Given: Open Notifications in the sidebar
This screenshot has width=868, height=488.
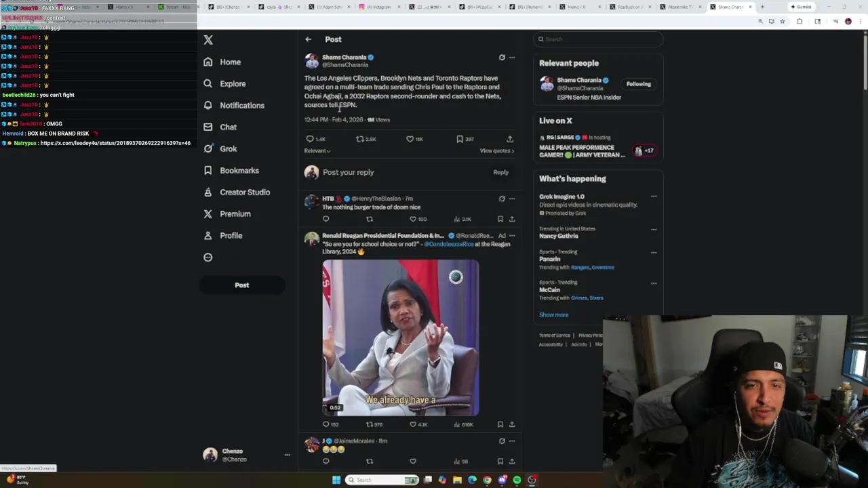Looking at the screenshot, I should [x=234, y=106].
